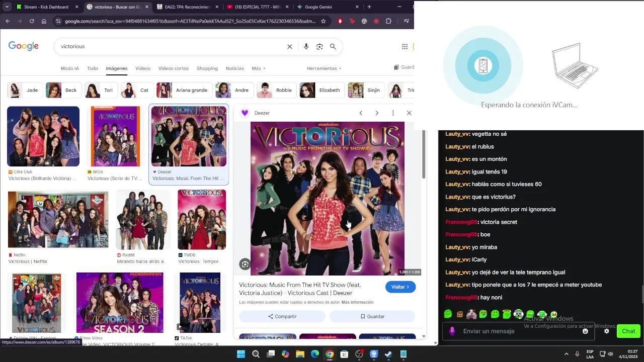
Task: Filter images by Beck chip
Action: coord(63,90)
